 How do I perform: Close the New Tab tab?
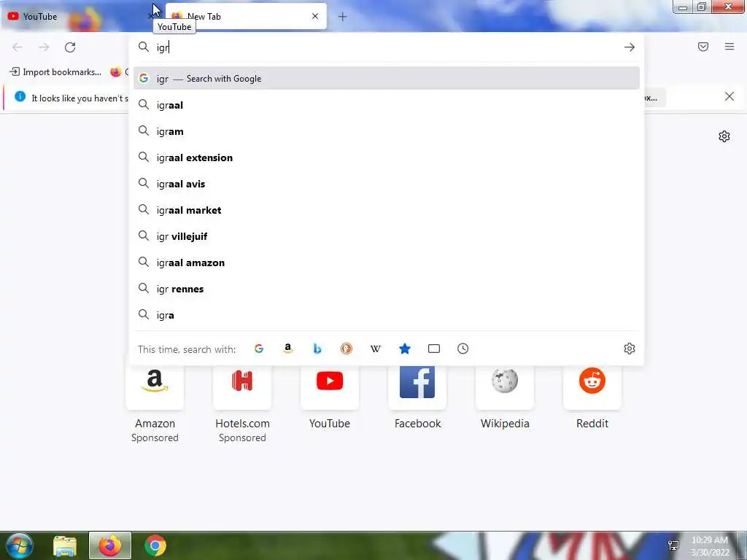point(315,16)
